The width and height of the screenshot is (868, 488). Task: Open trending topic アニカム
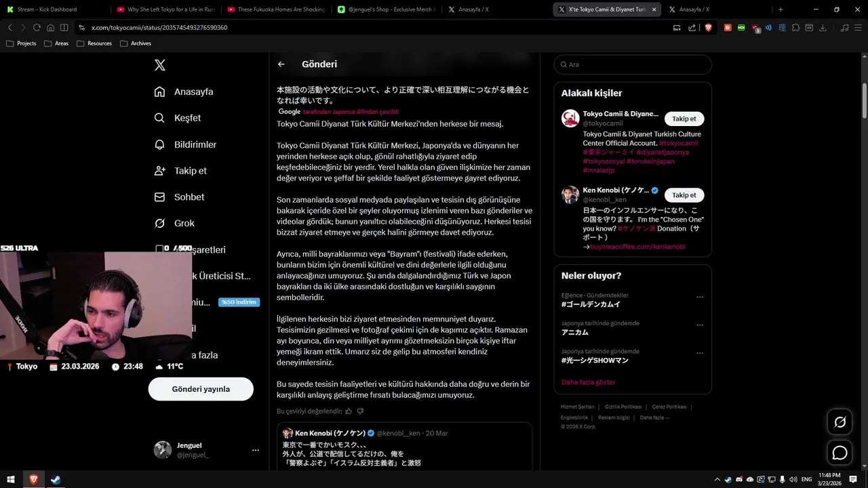point(575,333)
